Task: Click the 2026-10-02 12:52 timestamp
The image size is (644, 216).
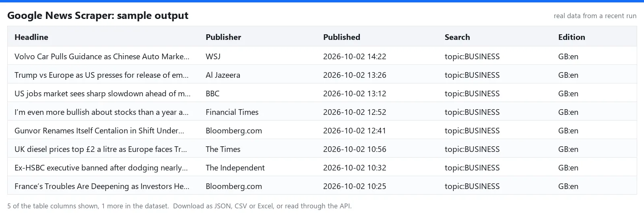Action: click(x=355, y=112)
